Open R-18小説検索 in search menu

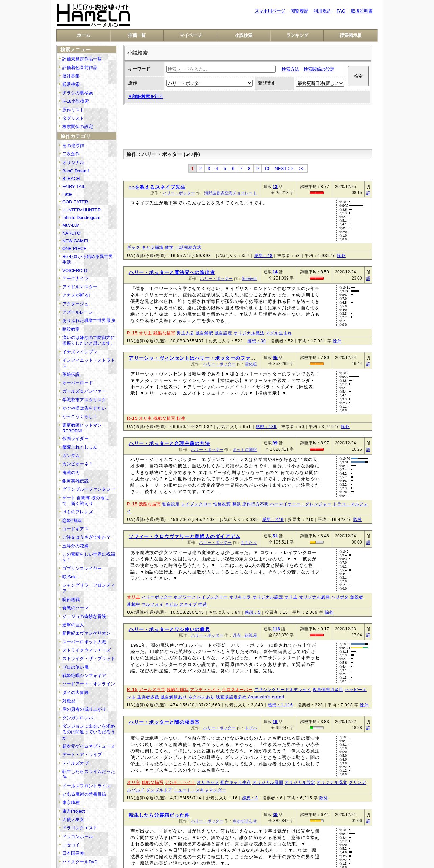(75, 101)
